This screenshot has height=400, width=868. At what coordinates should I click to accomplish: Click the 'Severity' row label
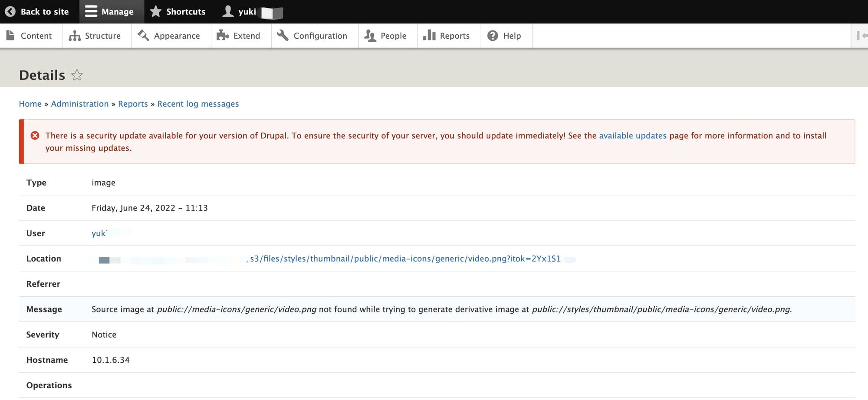point(43,334)
